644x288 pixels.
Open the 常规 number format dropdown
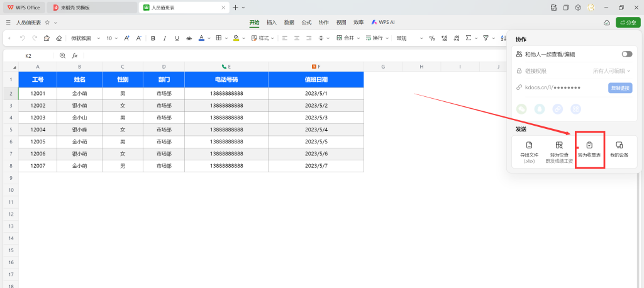tap(409, 38)
